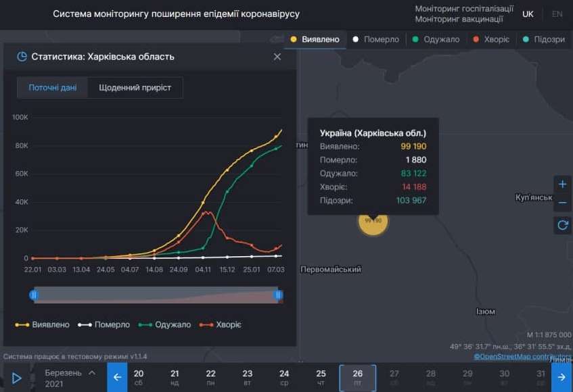Click the pie chart icon beside Статистика
This screenshot has height=392, width=573.
21,57
